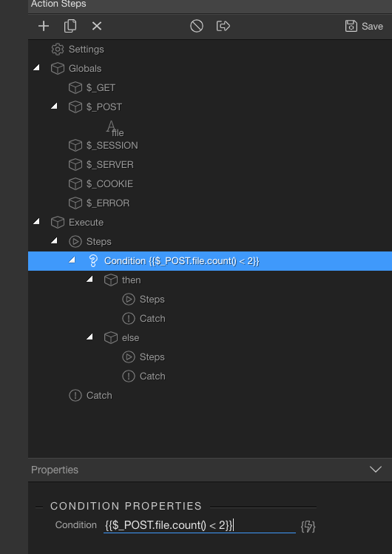
Task: Click the disable step circle-slash icon
Action: 197,26
